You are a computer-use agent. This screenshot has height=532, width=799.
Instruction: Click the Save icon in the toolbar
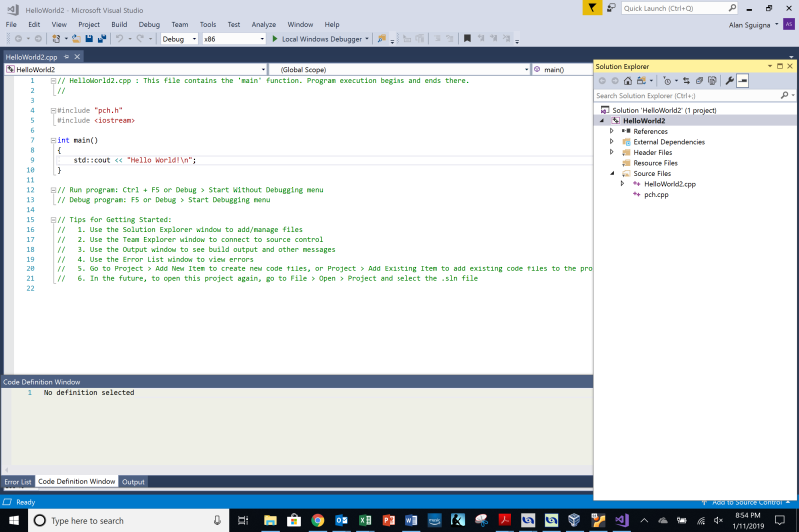coord(89,39)
